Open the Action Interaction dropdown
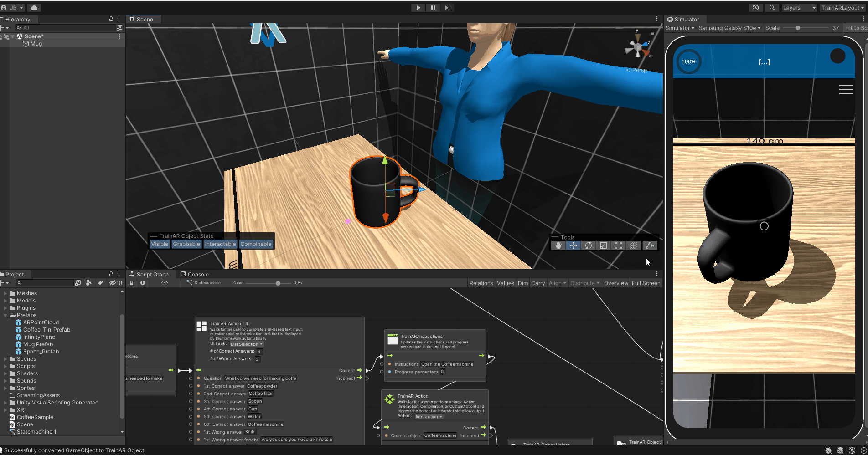The width and height of the screenshot is (868, 455). [429, 416]
